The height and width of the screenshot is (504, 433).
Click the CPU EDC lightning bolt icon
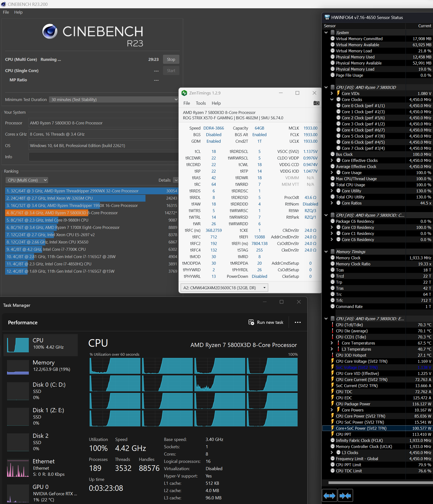(x=332, y=398)
